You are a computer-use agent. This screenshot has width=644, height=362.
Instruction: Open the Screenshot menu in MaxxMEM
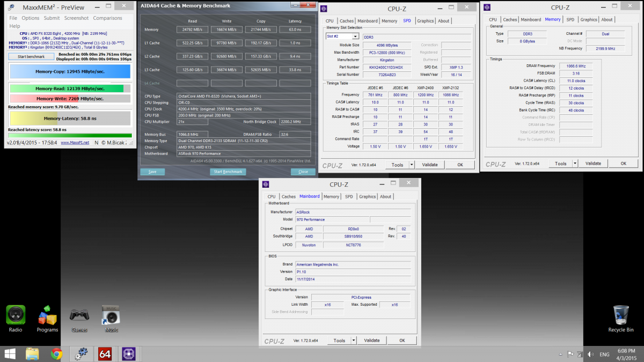point(76,18)
